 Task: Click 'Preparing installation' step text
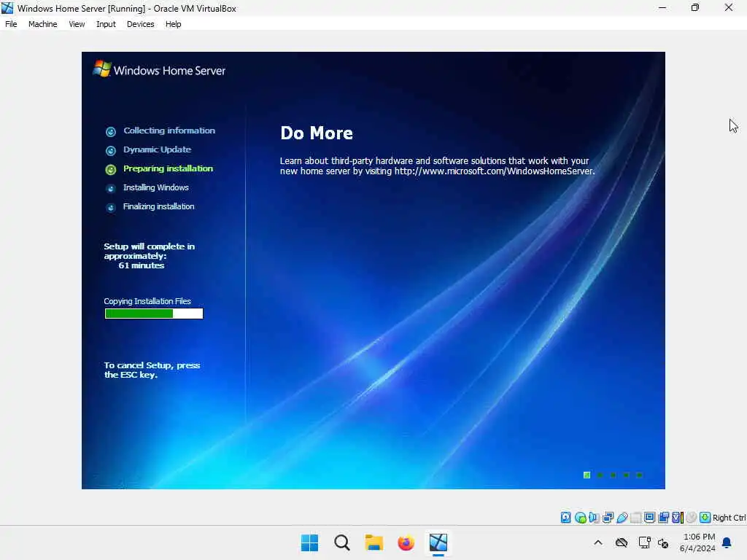pyautogui.click(x=168, y=168)
